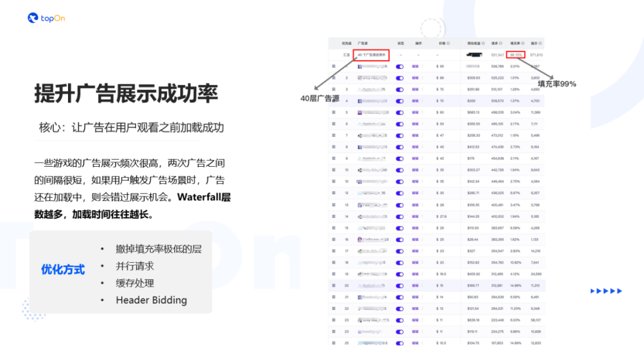Click the drag handle of the $ 45 row
Screen dimensions: 644x361
(333, 147)
